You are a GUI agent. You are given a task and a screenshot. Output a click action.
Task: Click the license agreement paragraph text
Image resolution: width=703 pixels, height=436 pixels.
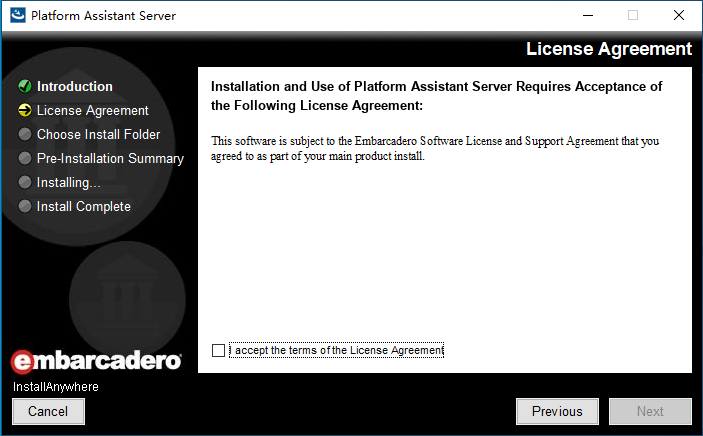coord(435,148)
